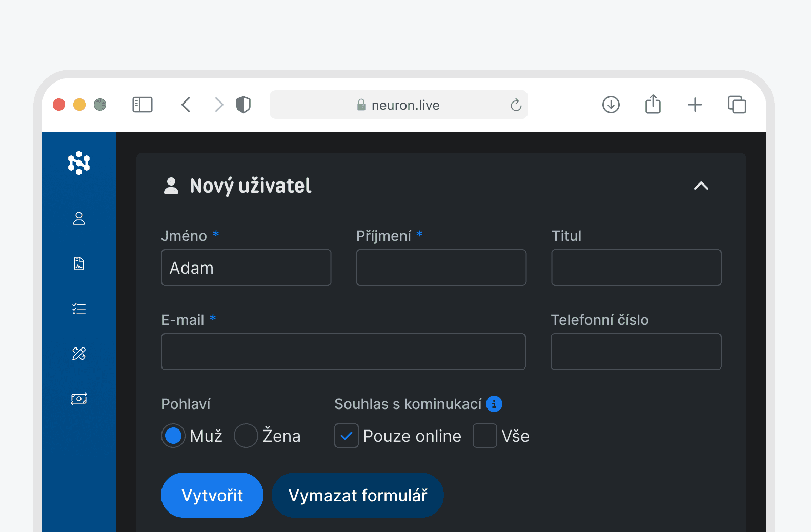Click the info icon beside Souhlas s kominukací

click(x=494, y=404)
